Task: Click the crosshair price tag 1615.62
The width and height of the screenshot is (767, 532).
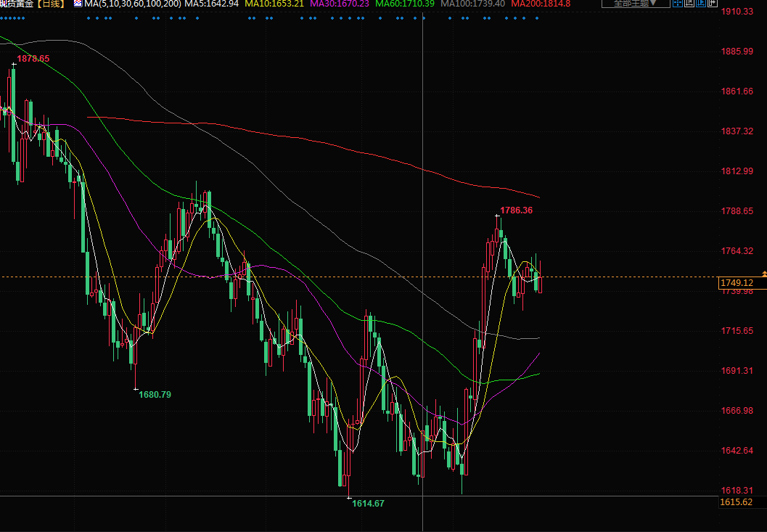Action: (x=736, y=502)
